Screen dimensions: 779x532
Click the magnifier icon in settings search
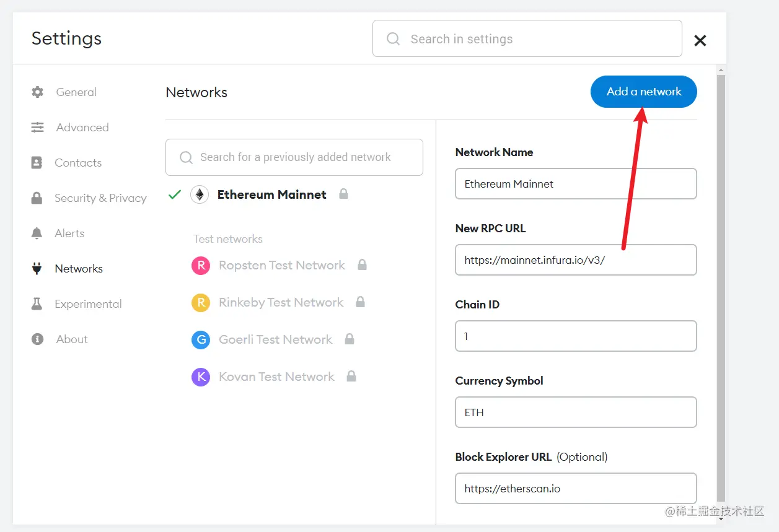coord(394,39)
